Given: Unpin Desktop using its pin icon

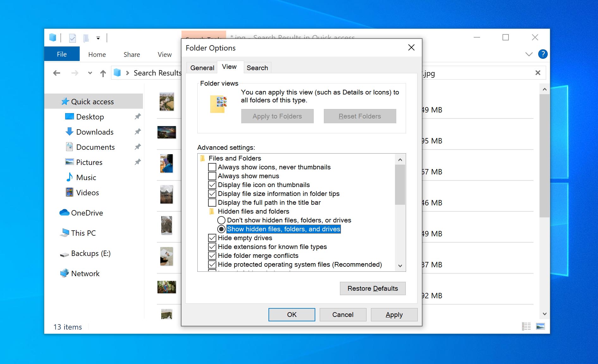Looking at the screenshot, I should [138, 117].
